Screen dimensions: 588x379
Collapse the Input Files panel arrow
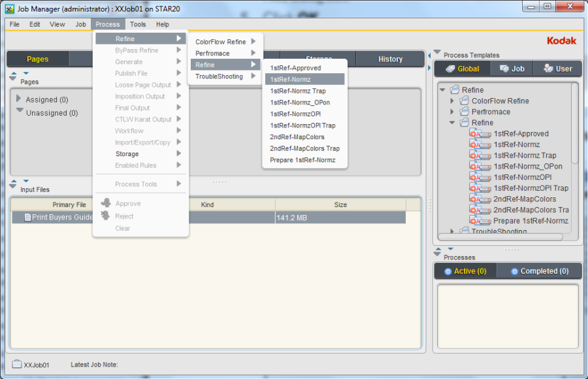[x=13, y=186]
